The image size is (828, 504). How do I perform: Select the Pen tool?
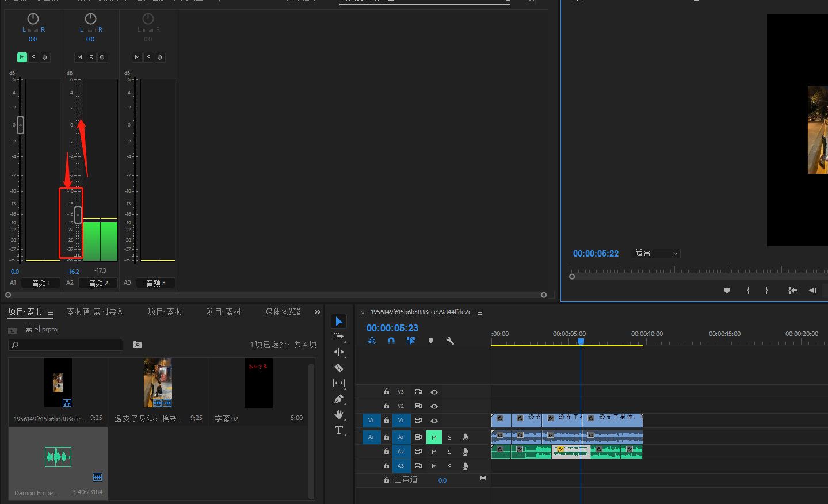click(339, 399)
